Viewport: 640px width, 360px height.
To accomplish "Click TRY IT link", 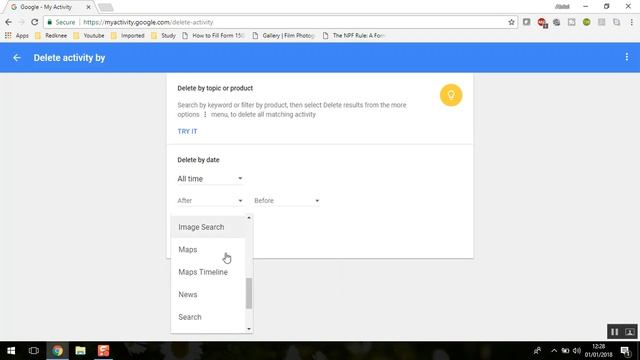I will (187, 131).
